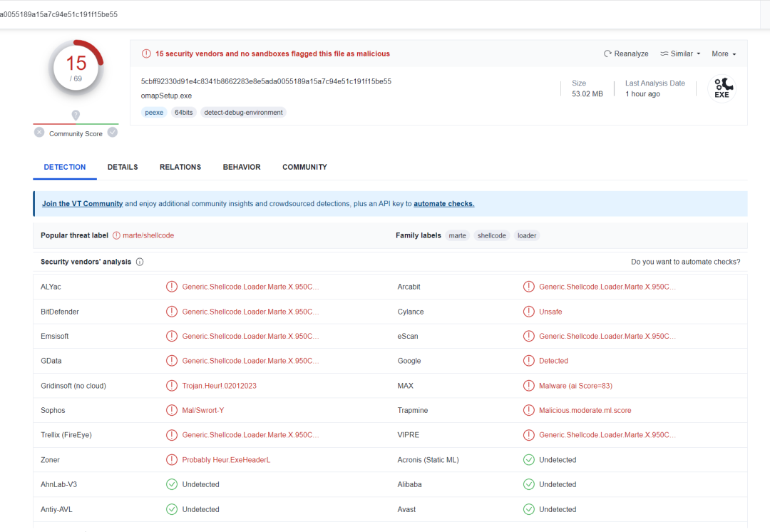This screenshot has height=532, width=770.
Task: Vote malicious with Community Score X icon
Action: click(x=39, y=133)
